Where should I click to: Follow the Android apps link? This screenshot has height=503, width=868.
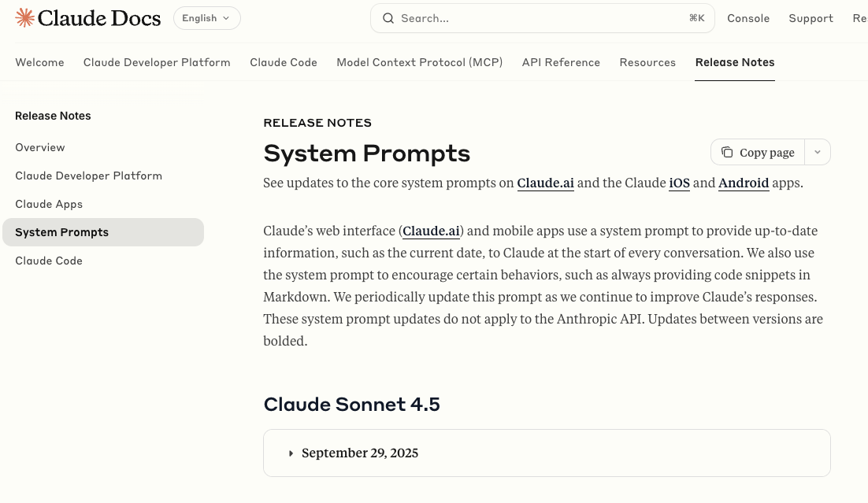point(743,183)
